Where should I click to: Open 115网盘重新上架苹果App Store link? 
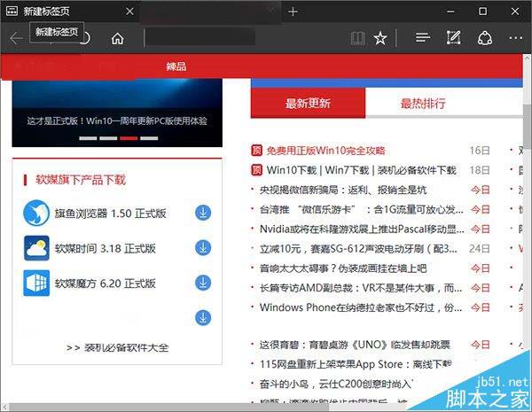click(x=356, y=364)
